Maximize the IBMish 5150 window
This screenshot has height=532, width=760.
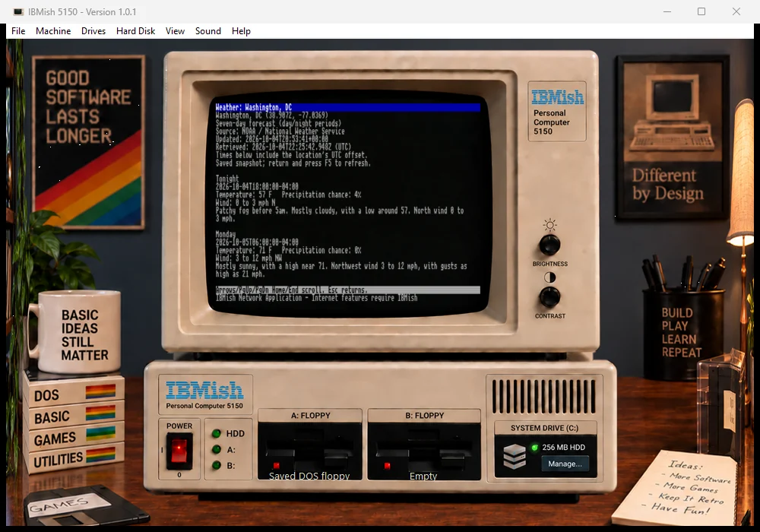point(701,11)
